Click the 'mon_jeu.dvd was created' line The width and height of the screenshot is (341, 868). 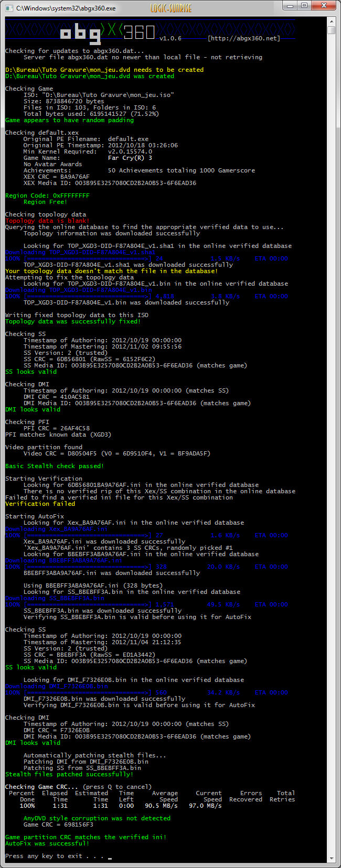click(x=90, y=76)
